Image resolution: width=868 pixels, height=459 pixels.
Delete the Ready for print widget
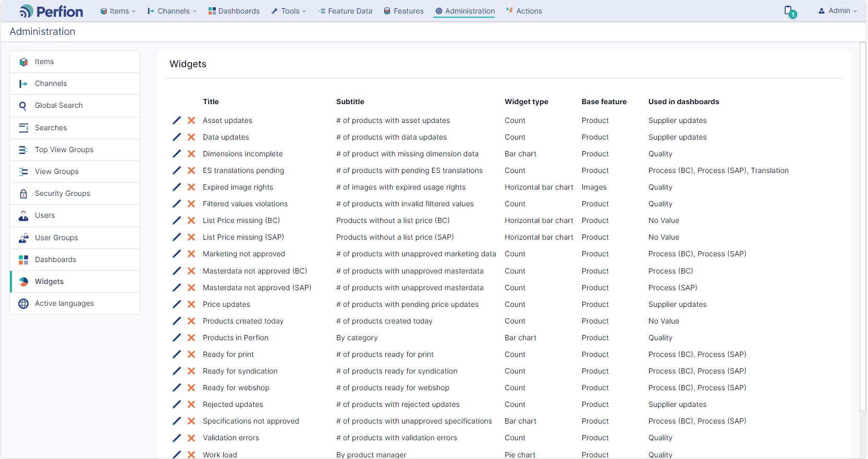tap(191, 354)
